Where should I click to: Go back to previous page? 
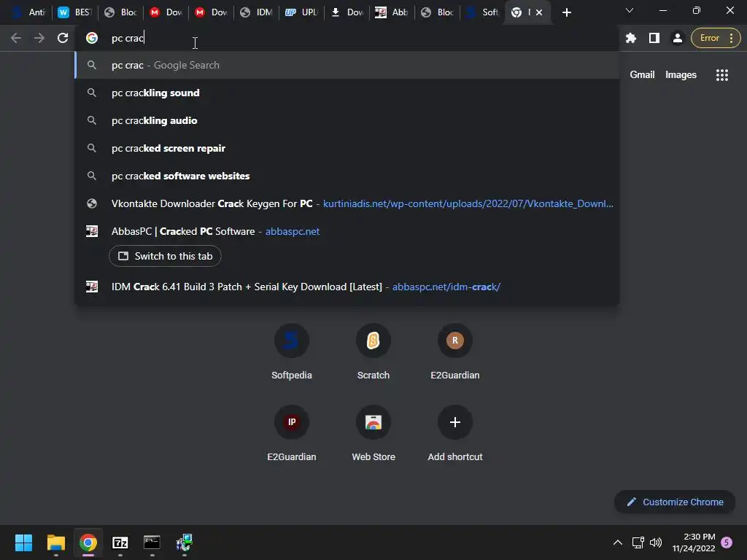click(x=16, y=38)
